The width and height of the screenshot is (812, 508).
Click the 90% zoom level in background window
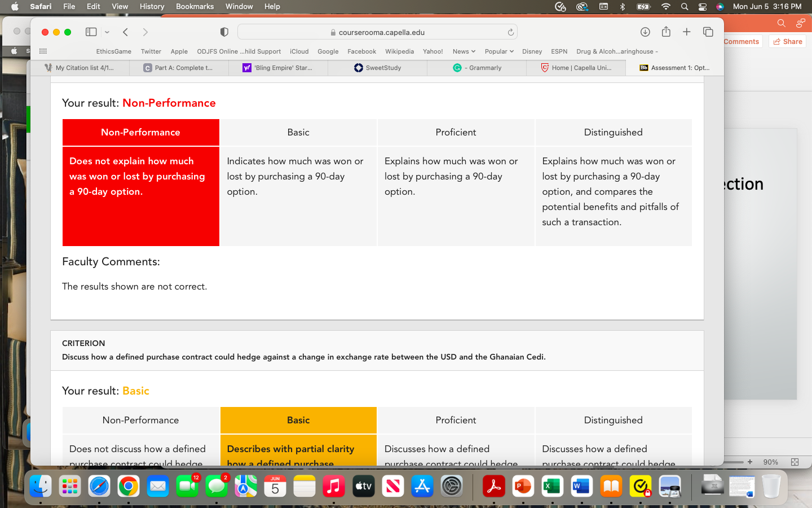[x=770, y=462]
